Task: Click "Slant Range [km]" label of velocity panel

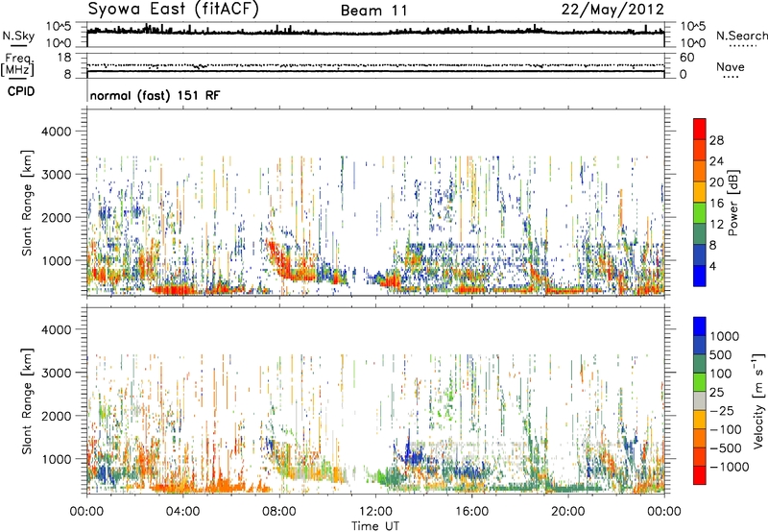Action: coord(27,401)
